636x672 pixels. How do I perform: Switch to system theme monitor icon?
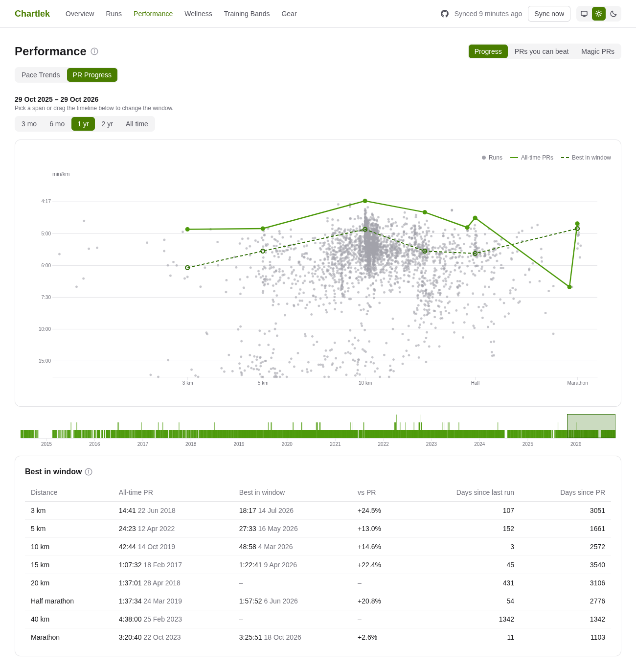(584, 14)
